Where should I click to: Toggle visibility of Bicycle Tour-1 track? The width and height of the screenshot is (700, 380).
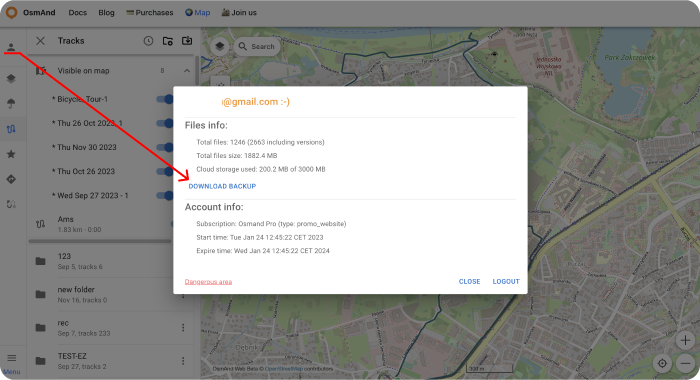(165, 99)
